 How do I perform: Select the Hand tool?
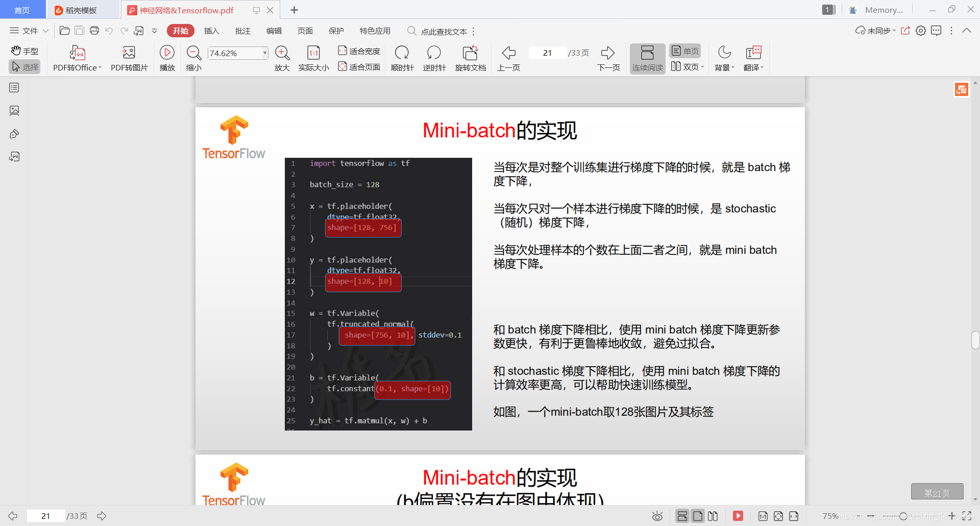click(24, 51)
